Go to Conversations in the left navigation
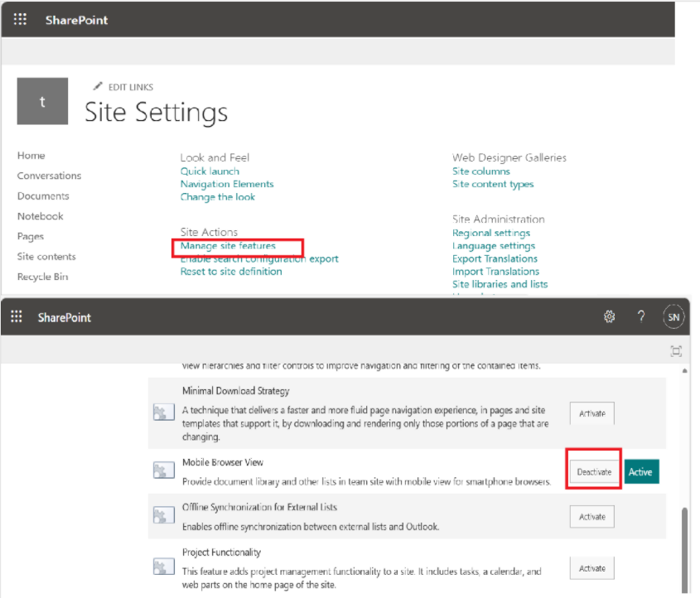This screenshot has width=700, height=598. 49,176
